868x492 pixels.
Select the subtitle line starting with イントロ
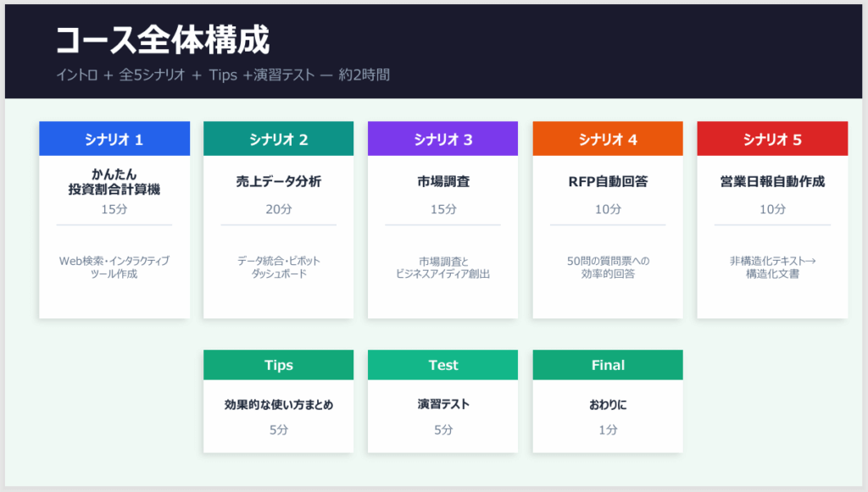point(223,75)
